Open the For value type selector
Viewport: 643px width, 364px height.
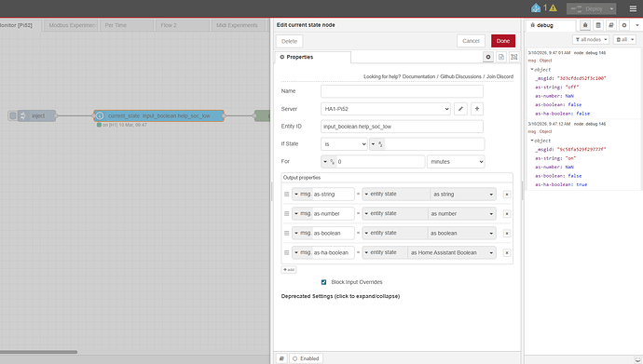329,162
